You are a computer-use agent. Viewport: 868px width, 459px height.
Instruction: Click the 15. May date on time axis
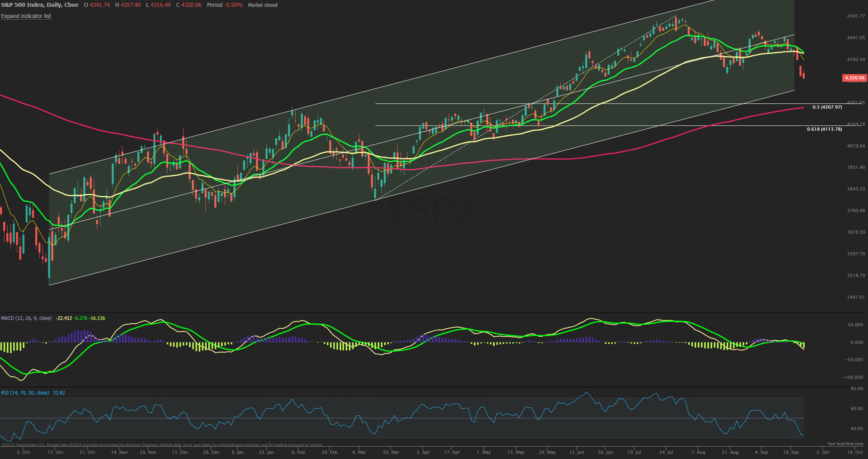(516, 452)
